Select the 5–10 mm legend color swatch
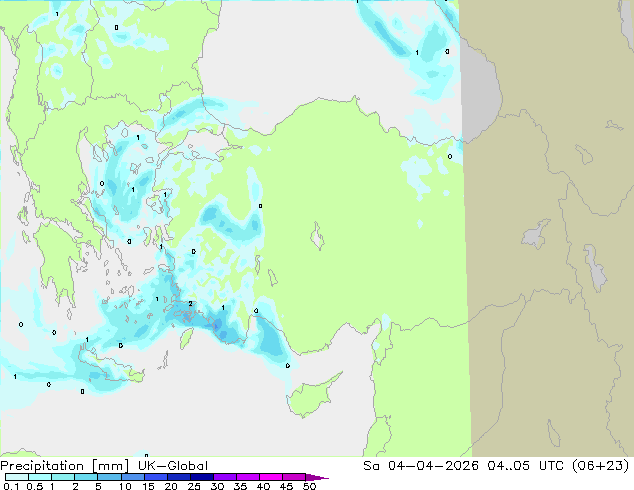The width and height of the screenshot is (634, 490). coord(109,477)
